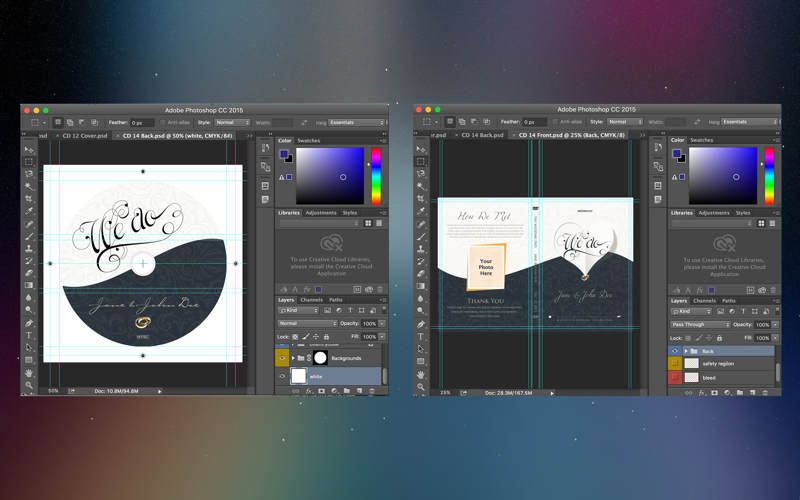Viewport: 800px width, 500px height.
Task: Toggle layer filter switch in right Layers panel
Action: tap(777, 310)
